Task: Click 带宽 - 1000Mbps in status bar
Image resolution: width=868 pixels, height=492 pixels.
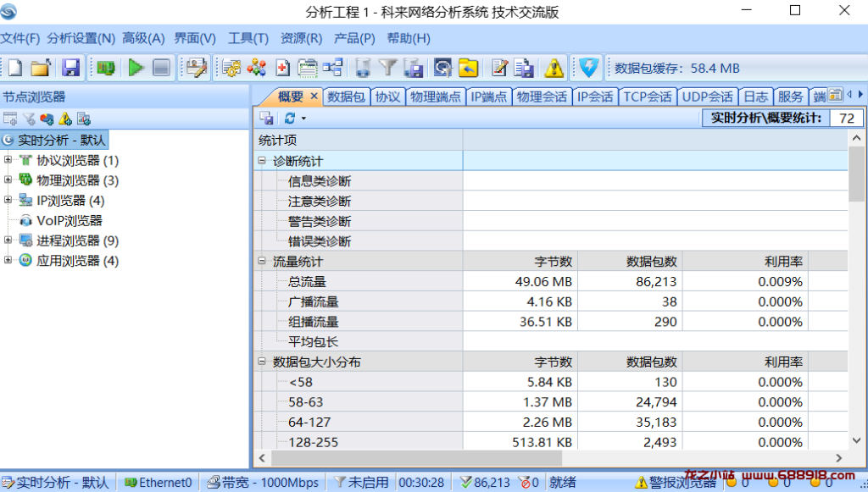Action: tap(264, 483)
